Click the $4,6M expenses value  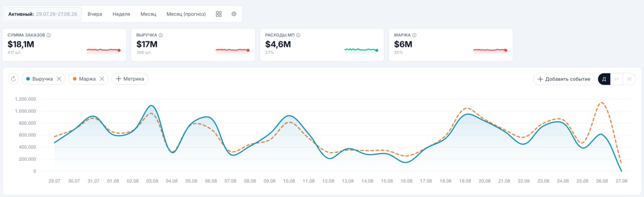coord(278,44)
